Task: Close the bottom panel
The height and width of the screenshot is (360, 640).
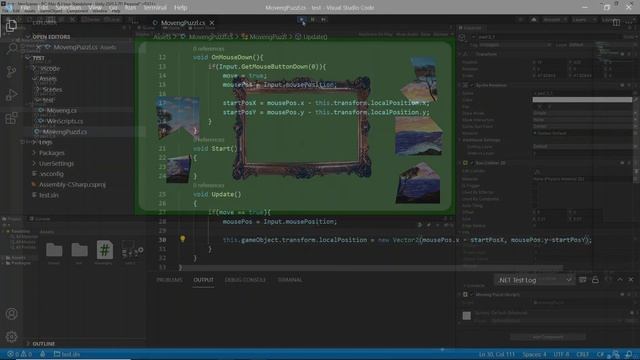Action: click(631, 280)
